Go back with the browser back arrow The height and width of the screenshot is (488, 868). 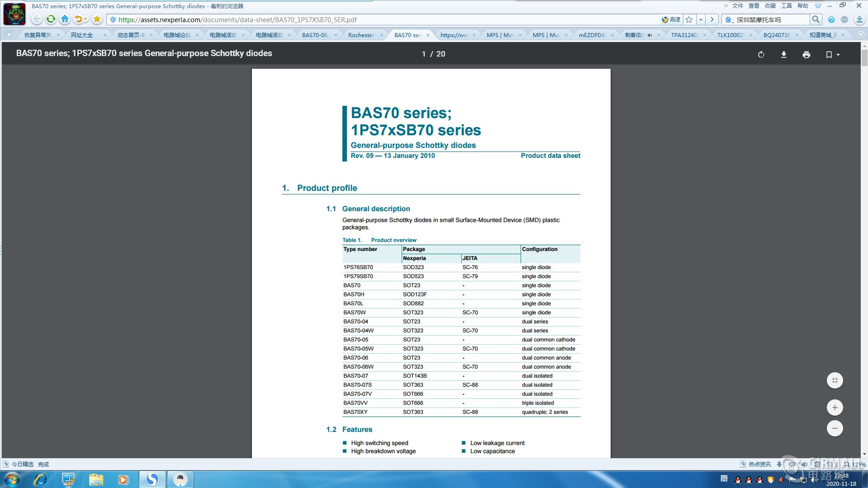[x=37, y=19]
